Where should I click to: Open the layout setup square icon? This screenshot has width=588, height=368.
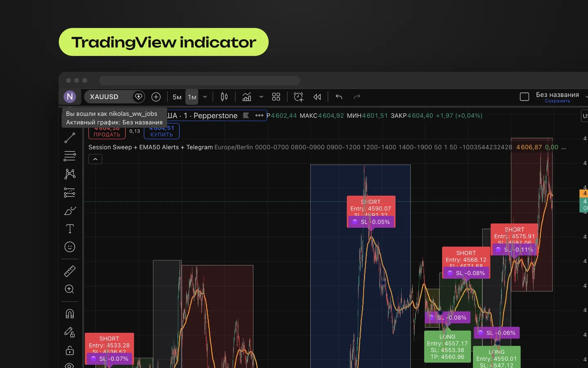524,97
